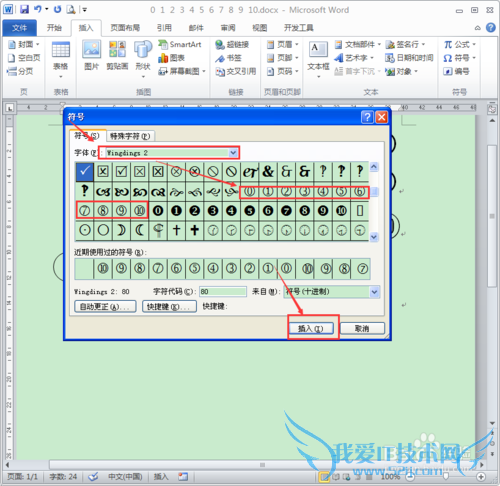Image resolution: width=500 pixels, height=486 pixels.
Task: Insert a chart with 图表
Action: click(x=171, y=58)
